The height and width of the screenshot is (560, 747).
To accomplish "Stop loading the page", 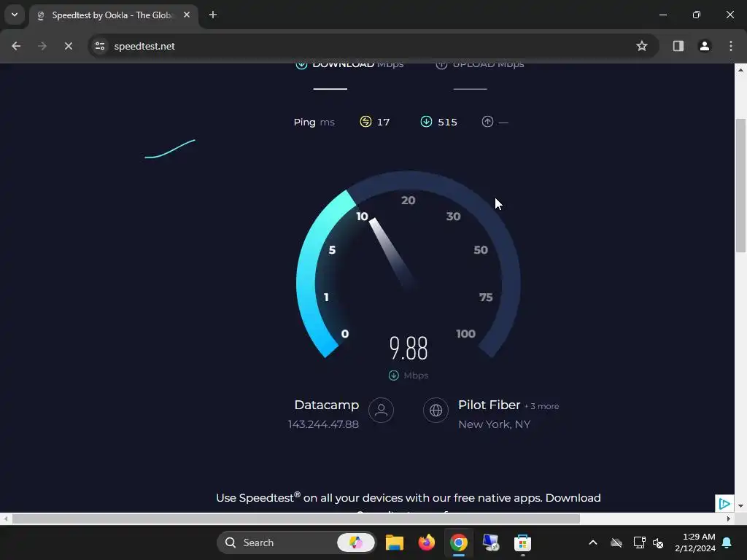I will click(x=69, y=46).
